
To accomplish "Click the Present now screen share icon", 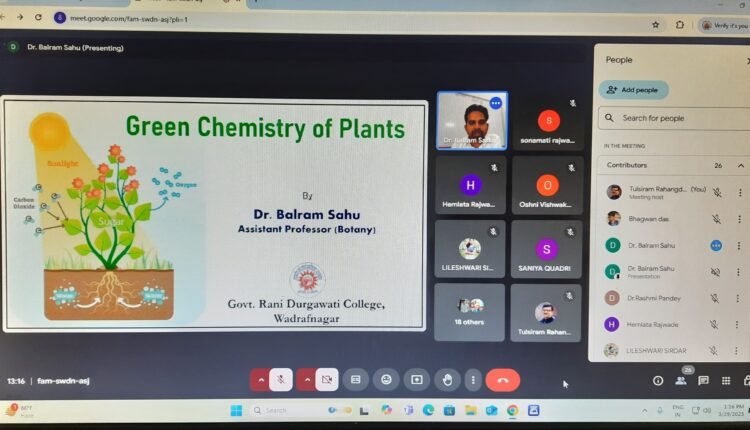I will tap(416, 380).
